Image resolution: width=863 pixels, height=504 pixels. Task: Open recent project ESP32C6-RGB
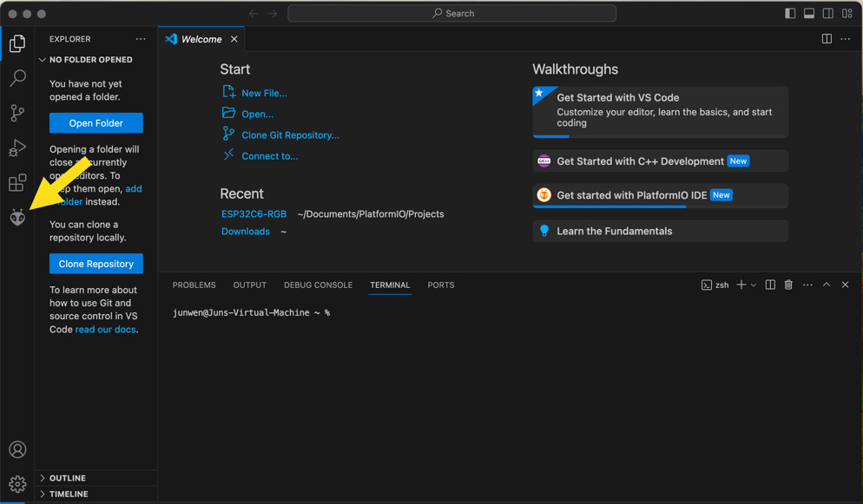click(x=254, y=213)
